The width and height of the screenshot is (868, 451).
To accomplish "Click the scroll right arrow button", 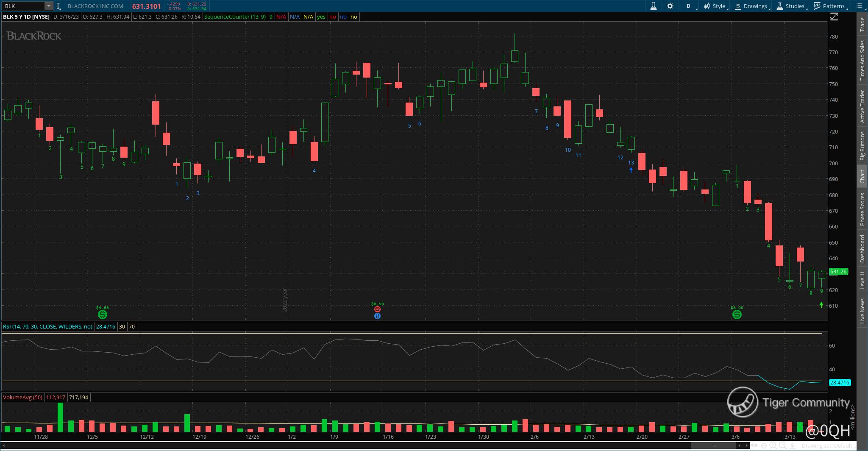I will pyautogui.click(x=746, y=445).
